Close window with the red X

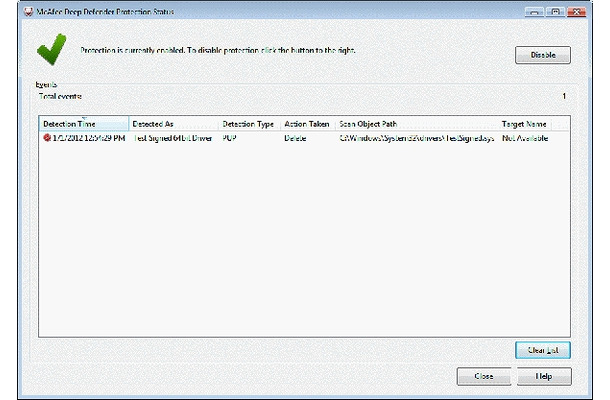click(577, 12)
